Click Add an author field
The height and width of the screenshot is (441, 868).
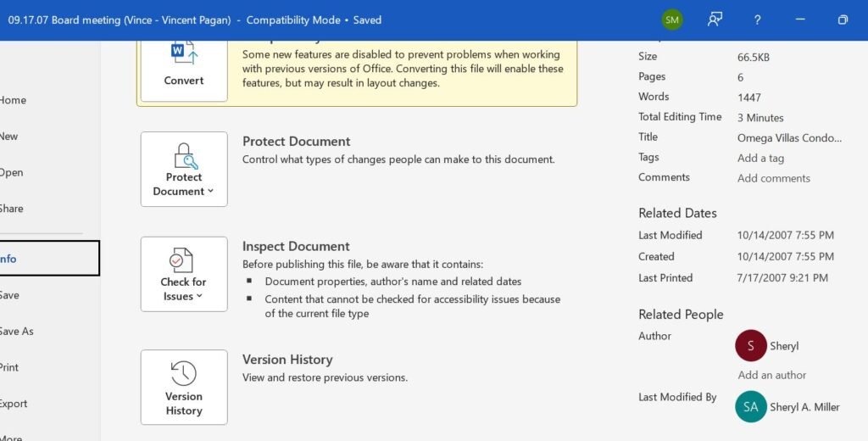point(771,375)
